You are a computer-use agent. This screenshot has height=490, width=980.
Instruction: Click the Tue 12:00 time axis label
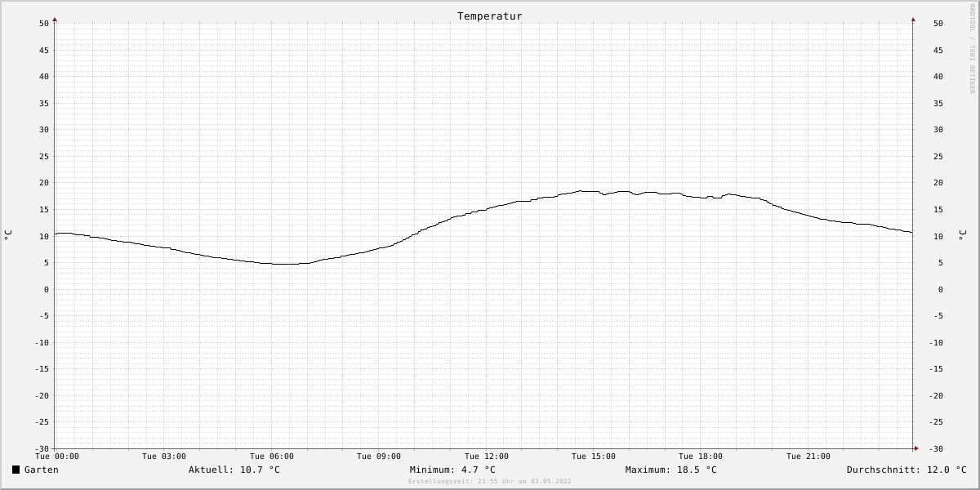[487, 457]
